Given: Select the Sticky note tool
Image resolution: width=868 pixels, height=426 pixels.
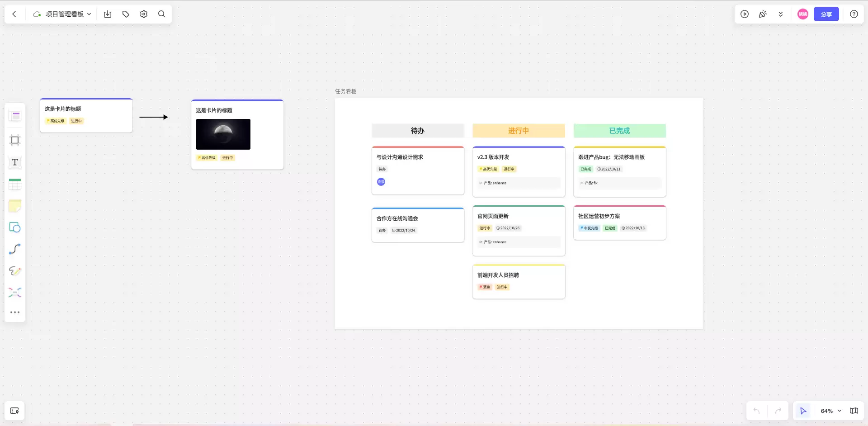Looking at the screenshot, I should pyautogui.click(x=15, y=206).
